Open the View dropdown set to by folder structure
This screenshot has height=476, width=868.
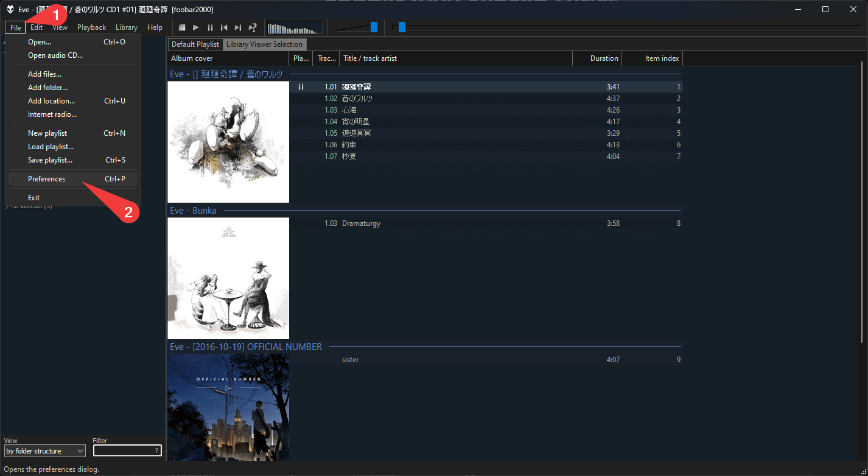[x=44, y=451]
